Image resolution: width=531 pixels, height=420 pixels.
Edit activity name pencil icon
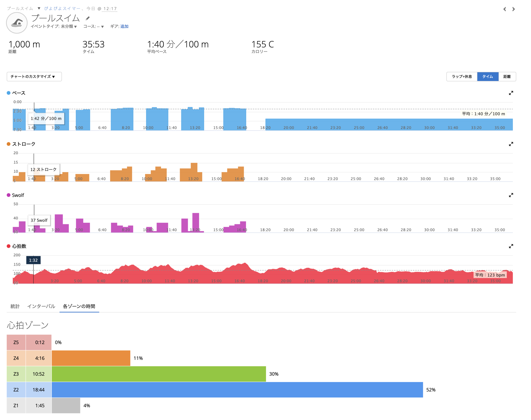(x=88, y=18)
